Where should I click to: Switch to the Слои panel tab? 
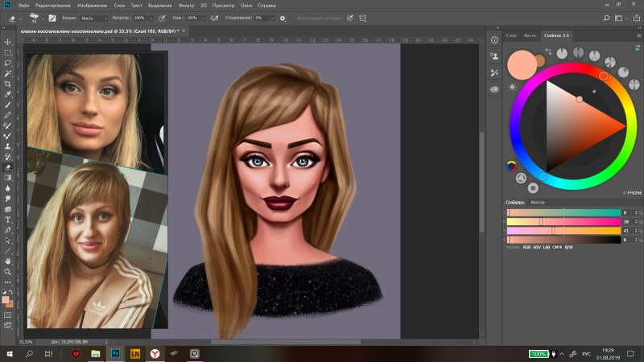pyautogui.click(x=512, y=35)
